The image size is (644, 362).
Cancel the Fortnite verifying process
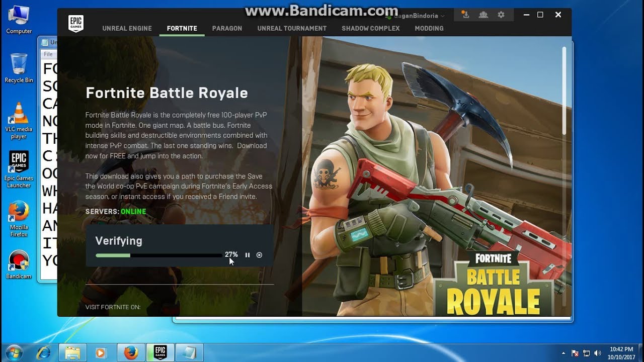pyautogui.click(x=259, y=255)
